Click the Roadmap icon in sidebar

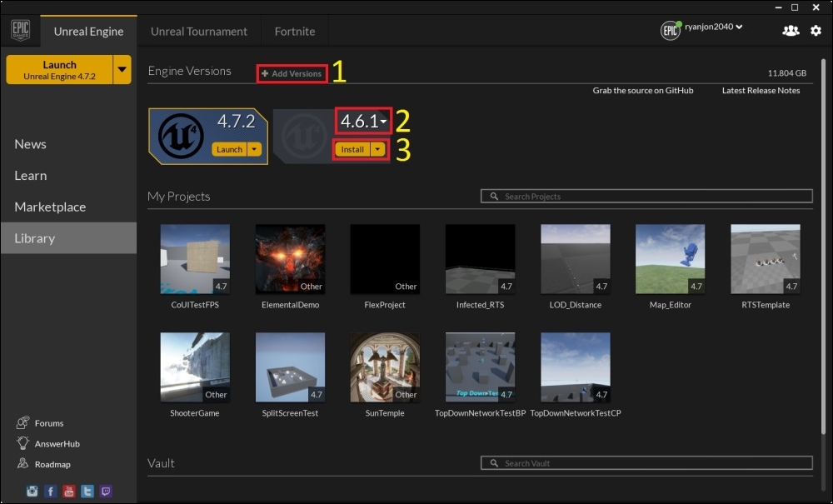click(x=22, y=463)
